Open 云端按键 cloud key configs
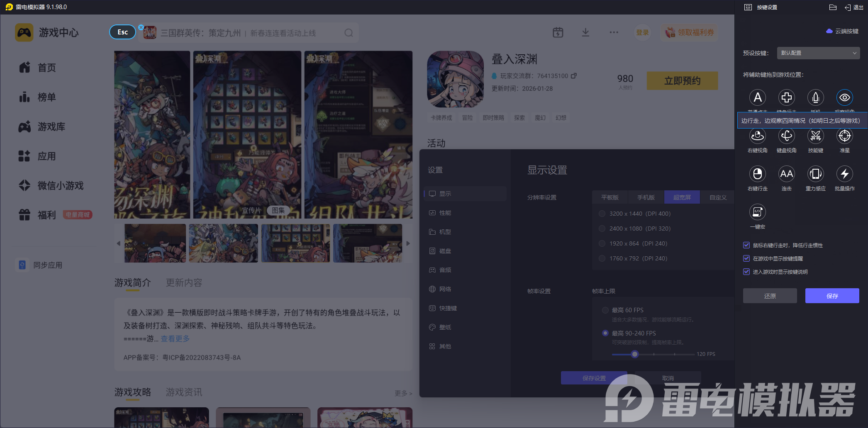The width and height of the screenshot is (868, 428). click(x=842, y=31)
